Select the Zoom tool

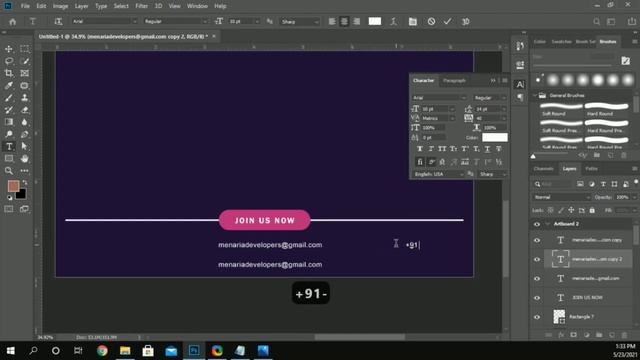[9, 171]
